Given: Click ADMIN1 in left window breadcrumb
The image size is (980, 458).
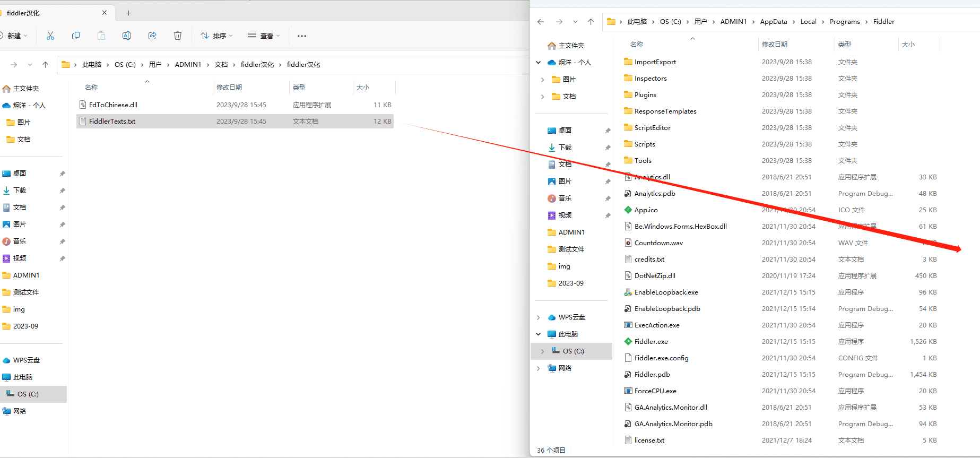Looking at the screenshot, I should pos(188,65).
